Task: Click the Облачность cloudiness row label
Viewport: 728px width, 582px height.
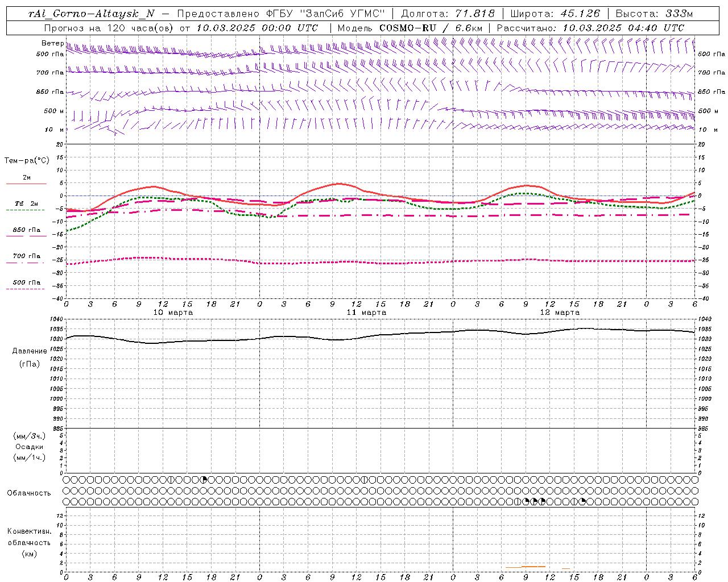Action: click(29, 493)
